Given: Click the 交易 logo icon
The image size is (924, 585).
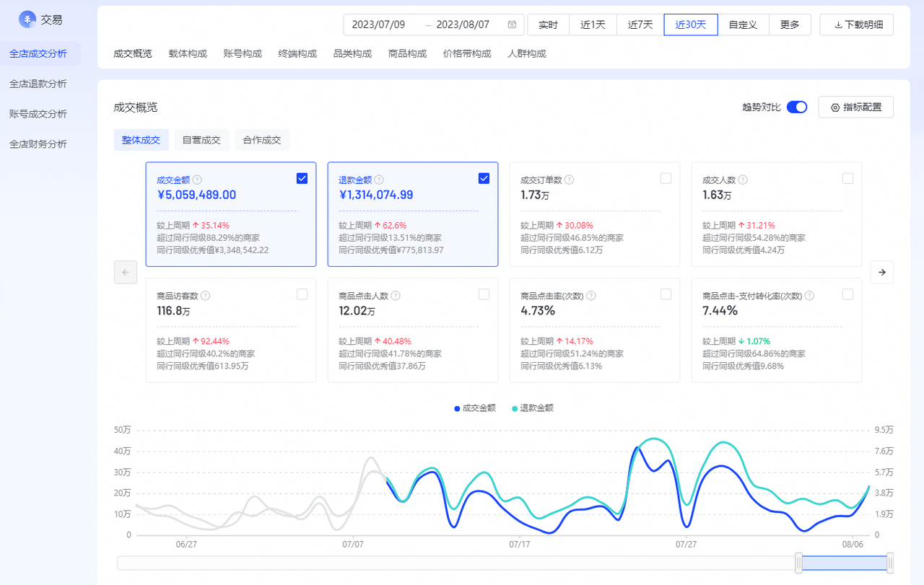Looking at the screenshot, I should pyautogui.click(x=27, y=19).
